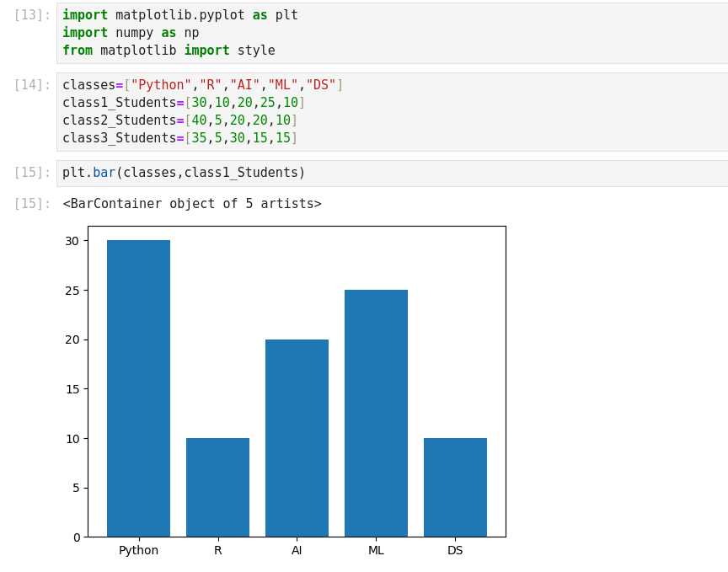This screenshot has height=572, width=728.
Task: Click the matplotlib.pyplot import line
Action: pos(179,15)
